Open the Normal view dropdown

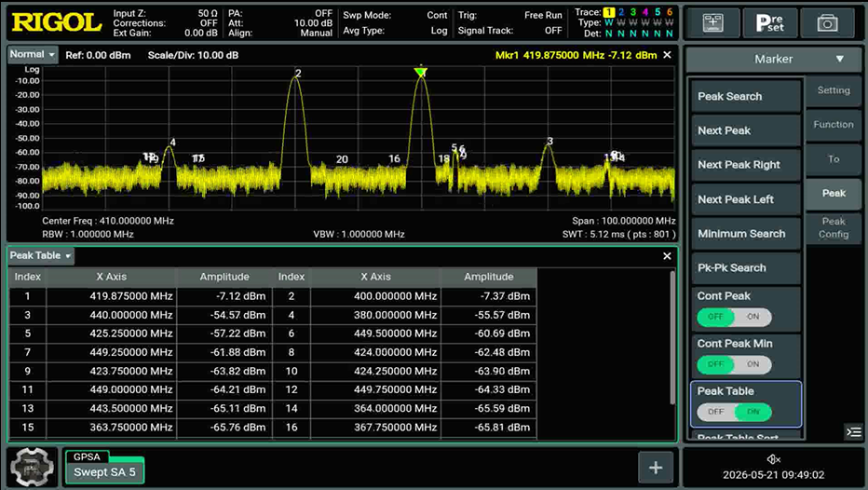click(x=33, y=55)
